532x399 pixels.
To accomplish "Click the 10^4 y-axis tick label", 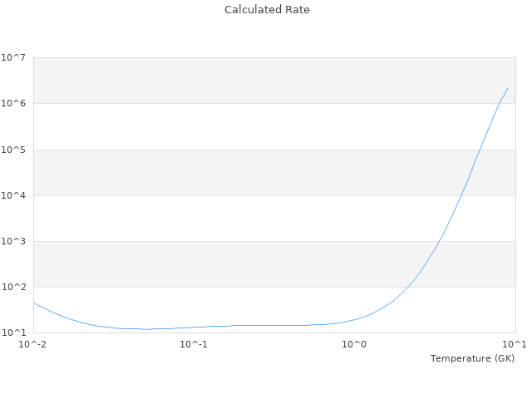I will point(12,195).
